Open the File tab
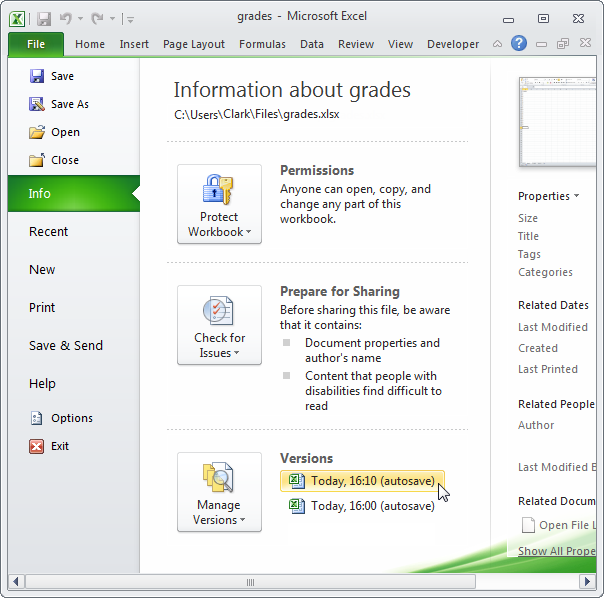 [36, 44]
